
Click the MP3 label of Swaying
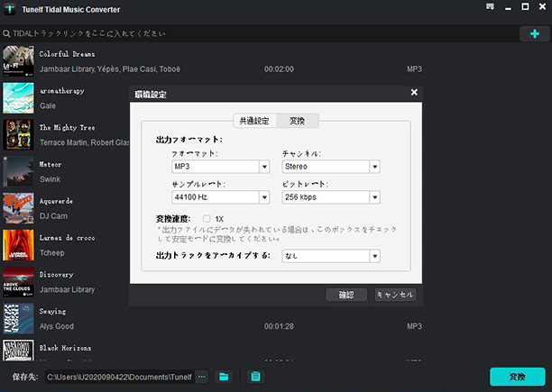point(414,326)
